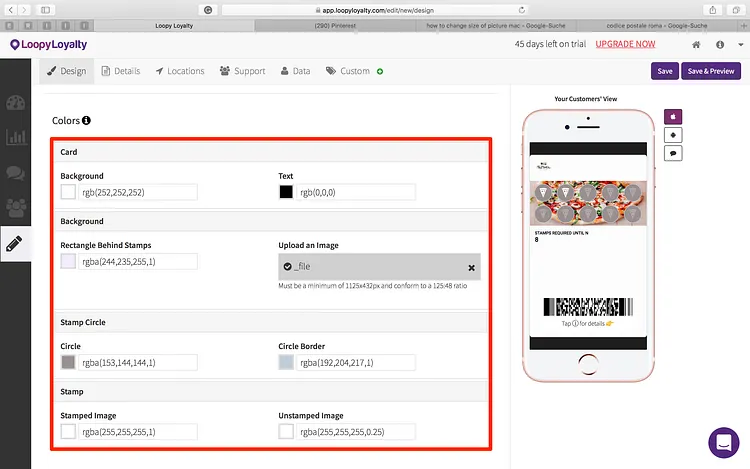Toggle the Safari sidebar button

tap(45, 10)
